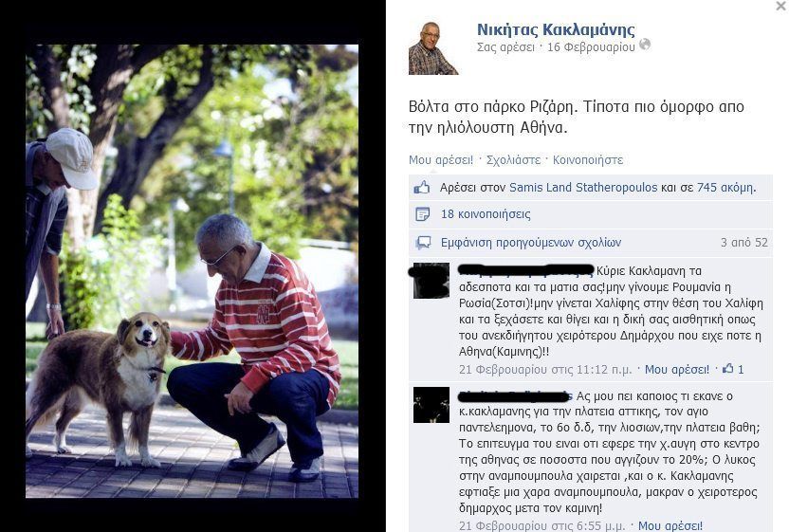The image size is (789, 532).
Task: Like the first comment via Μου αρέσει!
Action: 677,370
